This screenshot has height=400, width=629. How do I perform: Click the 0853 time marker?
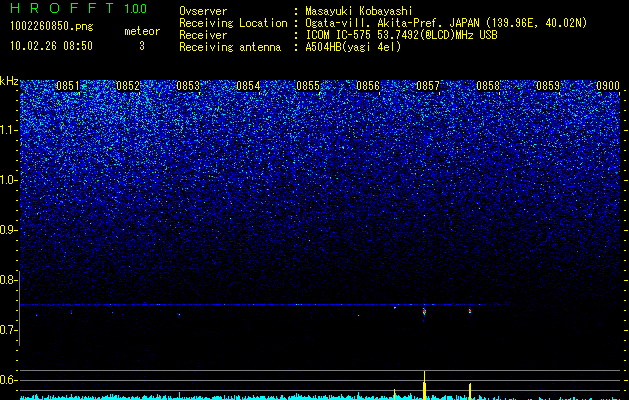pos(188,86)
